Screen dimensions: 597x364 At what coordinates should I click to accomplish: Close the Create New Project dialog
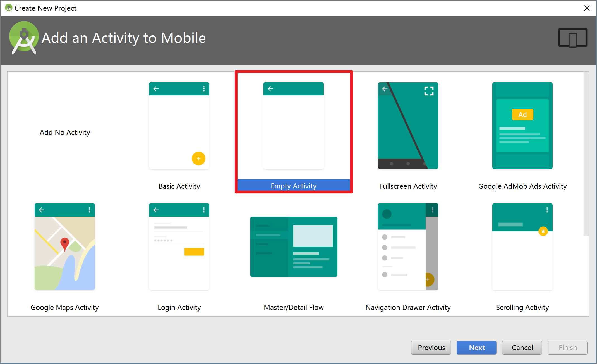pyautogui.click(x=587, y=8)
